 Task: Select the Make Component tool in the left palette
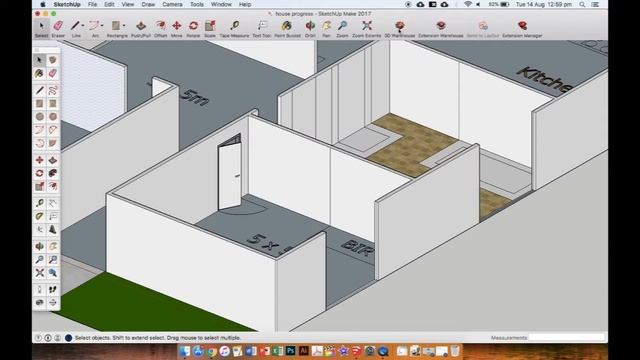(53, 60)
